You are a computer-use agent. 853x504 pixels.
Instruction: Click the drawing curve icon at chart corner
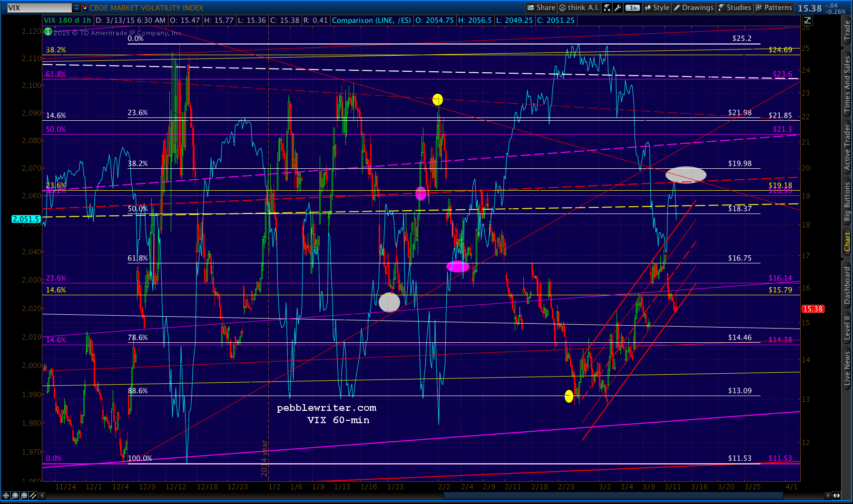point(807,20)
